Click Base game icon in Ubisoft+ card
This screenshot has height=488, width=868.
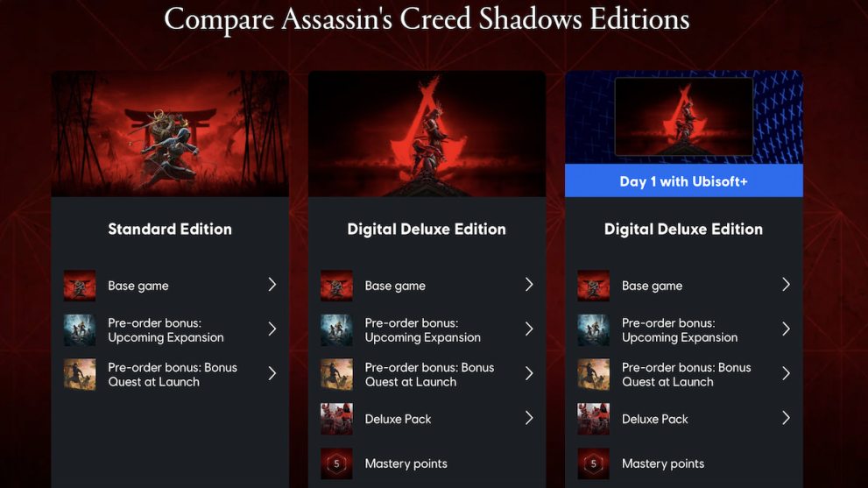coord(594,286)
